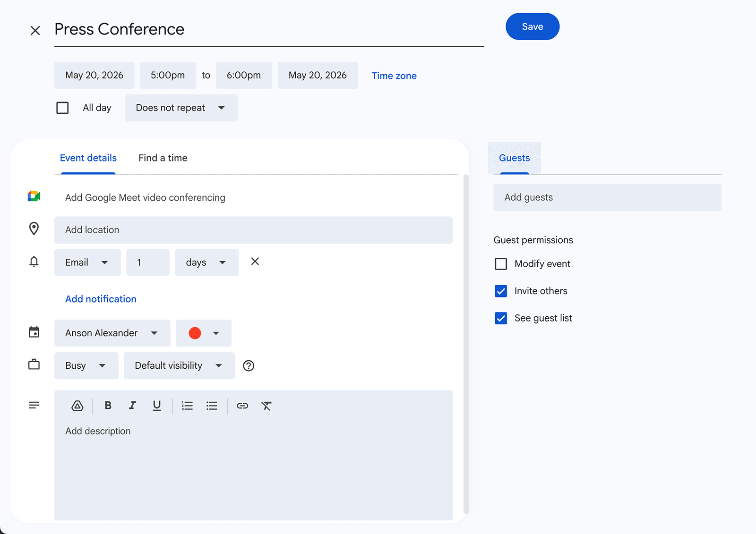Select the Guests tab
The width and height of the screenshot is (756, 534).
[x=515, y=158]
